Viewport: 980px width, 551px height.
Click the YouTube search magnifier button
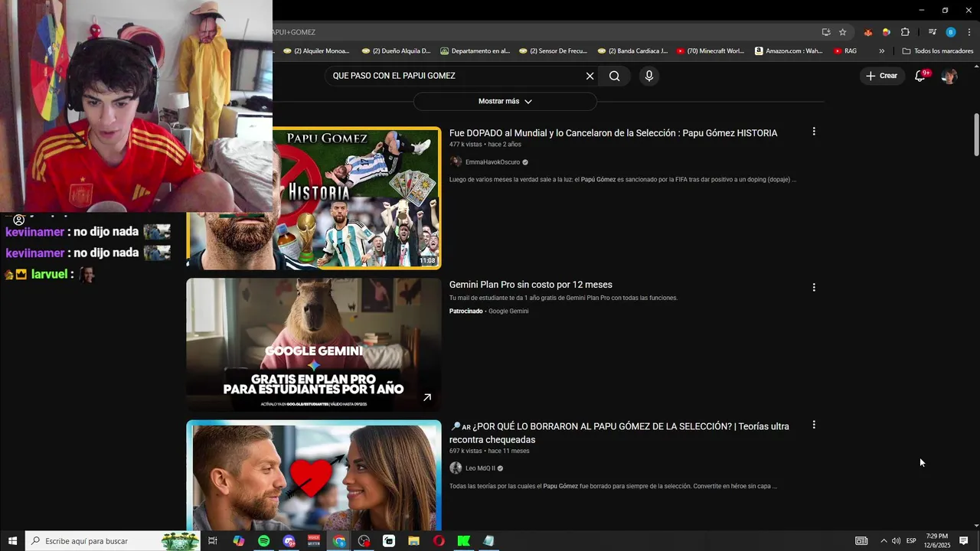(615, 76)
